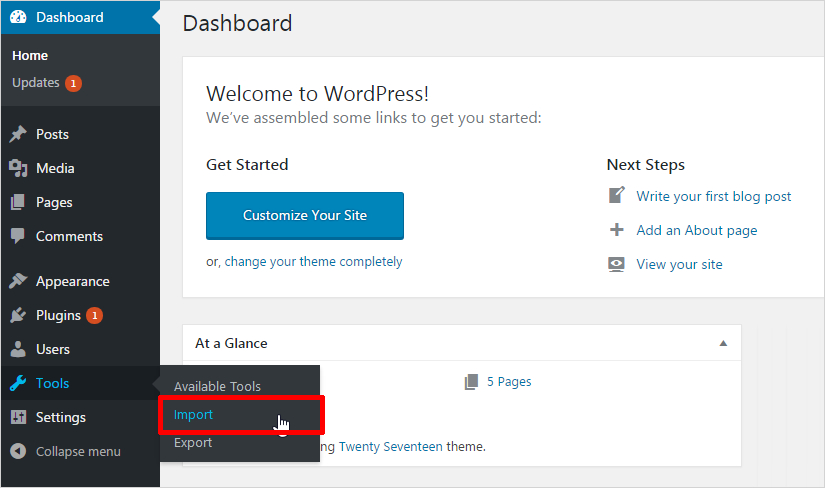Click the Users person icon

click(x=18, y=349)
